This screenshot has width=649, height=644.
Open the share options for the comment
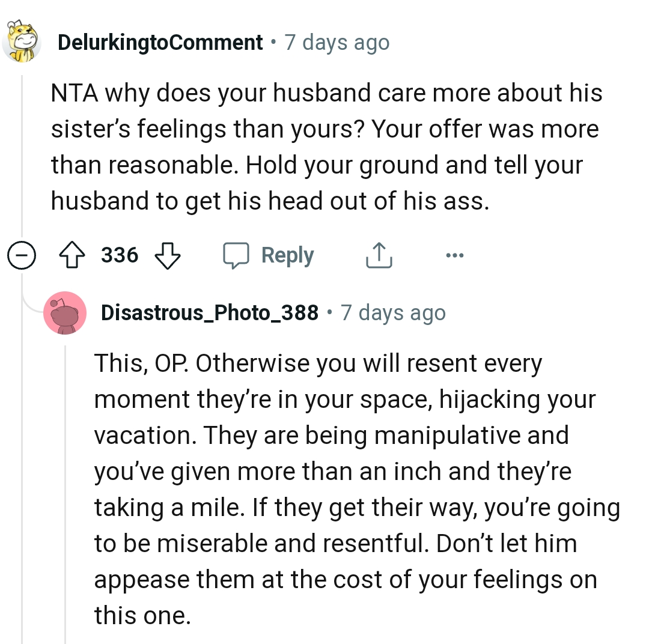378,255
